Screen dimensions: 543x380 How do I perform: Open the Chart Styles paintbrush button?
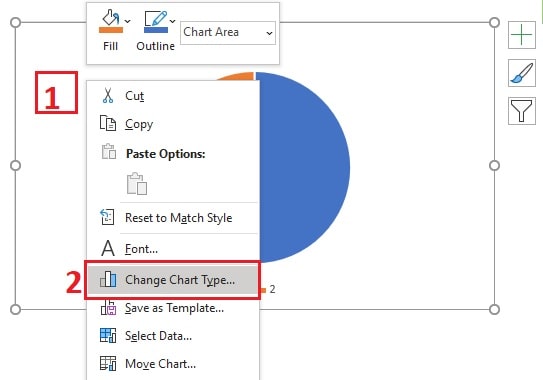(522, 73)
